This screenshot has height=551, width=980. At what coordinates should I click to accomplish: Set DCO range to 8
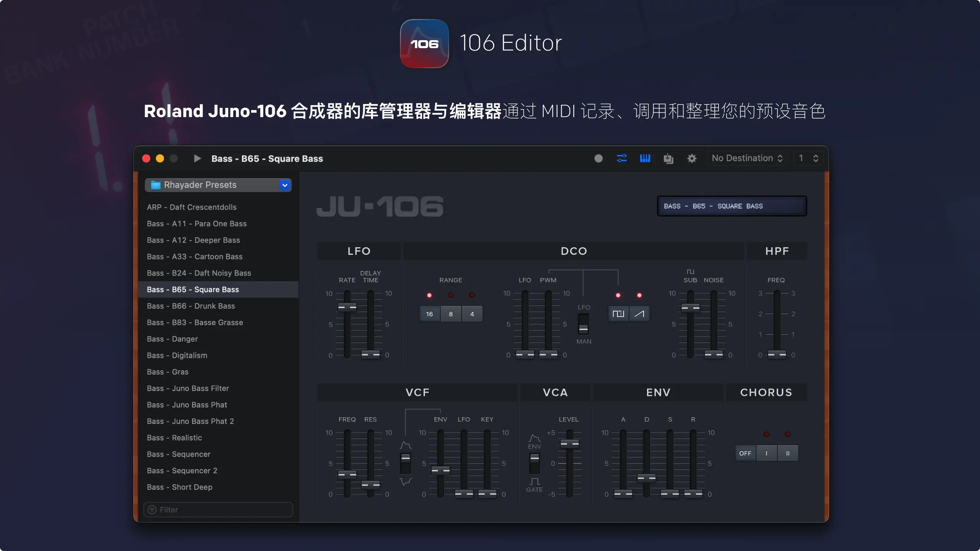[451, 314]
